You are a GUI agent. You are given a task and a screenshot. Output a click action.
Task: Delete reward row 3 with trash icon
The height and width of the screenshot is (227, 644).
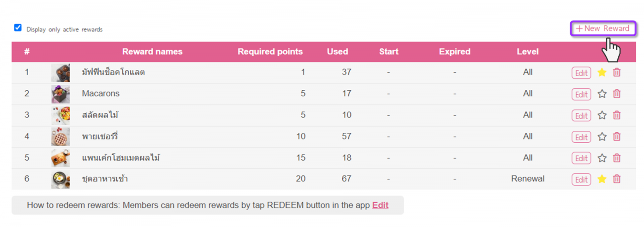[617, 115]
